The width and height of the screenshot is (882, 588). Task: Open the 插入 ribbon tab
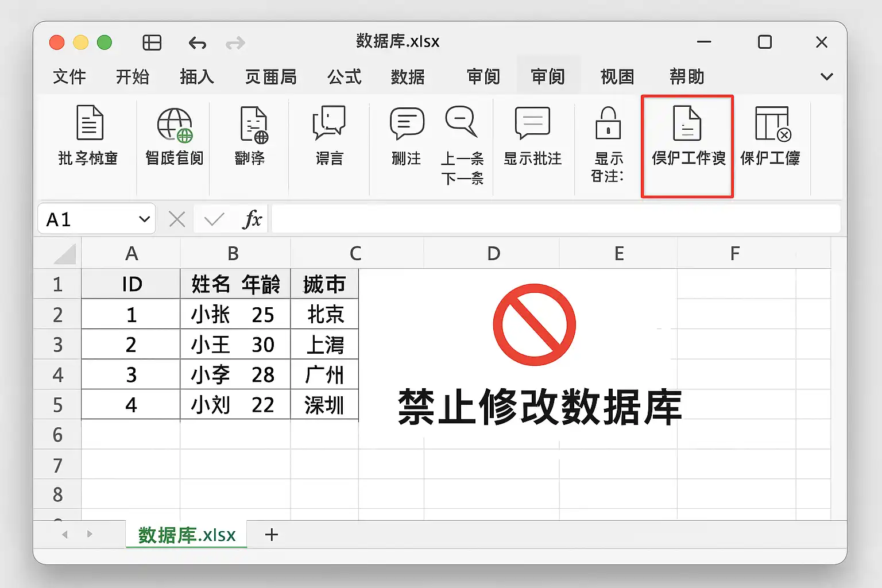[197, 76]
